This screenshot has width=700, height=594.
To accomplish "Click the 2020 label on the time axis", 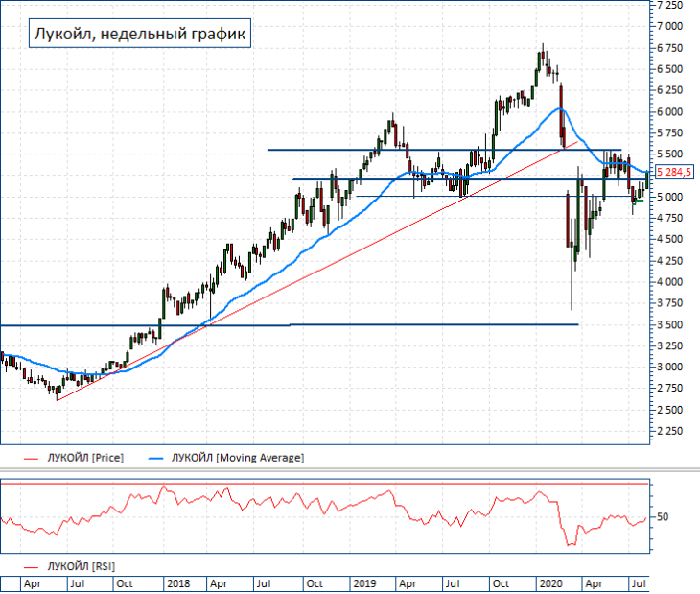I will pyautogui.click(x=550, y=583).
